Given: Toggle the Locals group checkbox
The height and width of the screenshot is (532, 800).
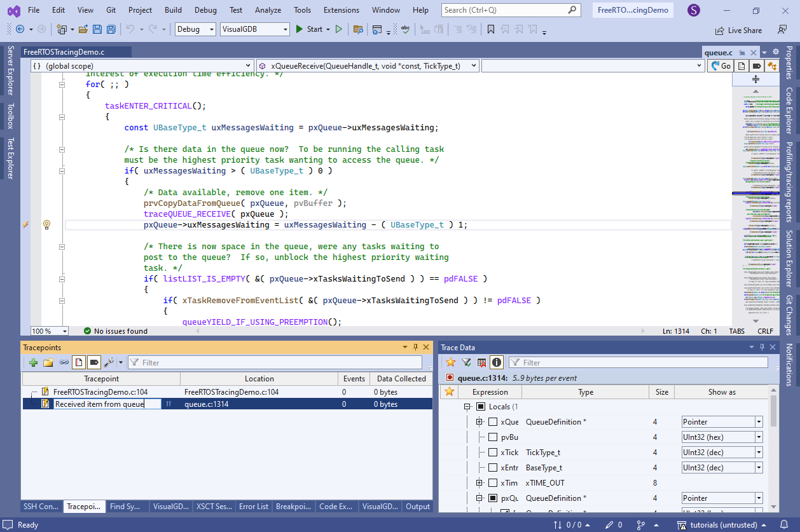Looking at the screenshot, I should point(480,407).
